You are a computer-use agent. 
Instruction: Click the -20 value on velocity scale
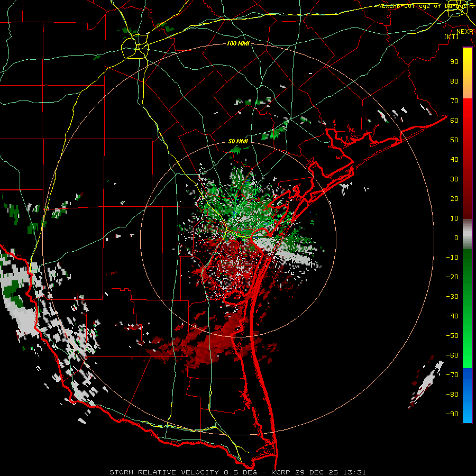click(x=452, y=277)
